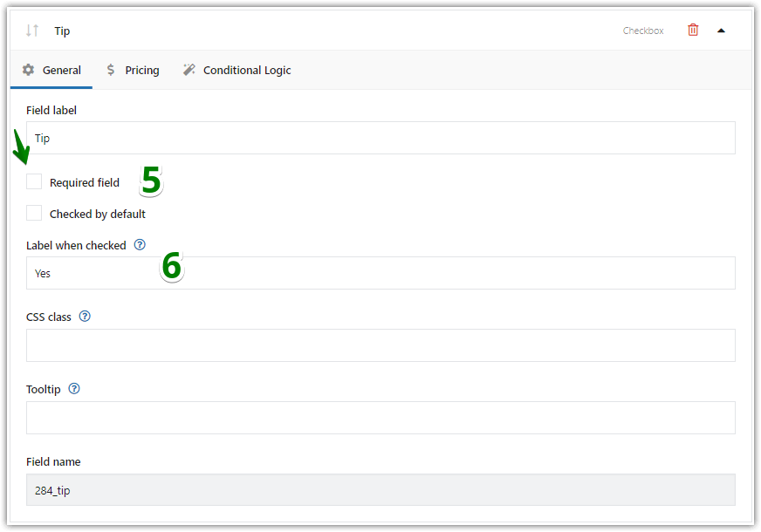761x532 pixels.
Task: Click the Checkbox field type label
Action: pos(643,31)
